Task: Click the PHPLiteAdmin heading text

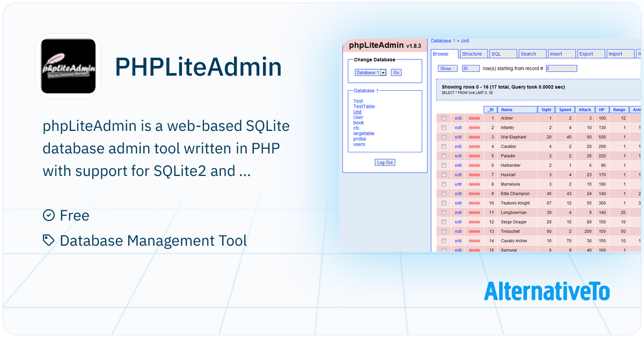Action: 199,67
